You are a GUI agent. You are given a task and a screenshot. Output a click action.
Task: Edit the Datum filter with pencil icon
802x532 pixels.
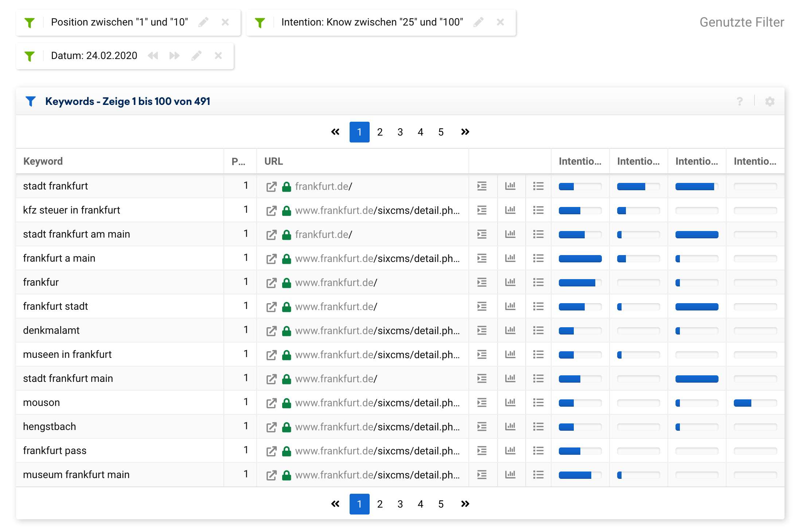[196, 56]
